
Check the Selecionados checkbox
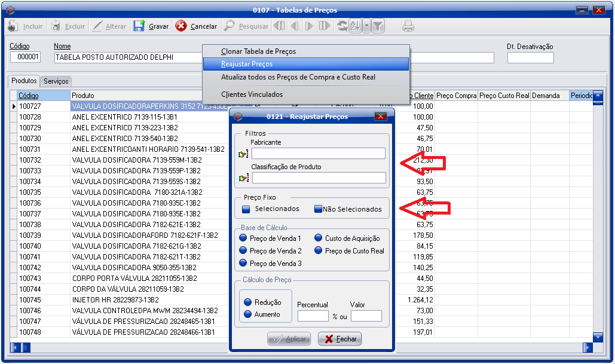246,209
